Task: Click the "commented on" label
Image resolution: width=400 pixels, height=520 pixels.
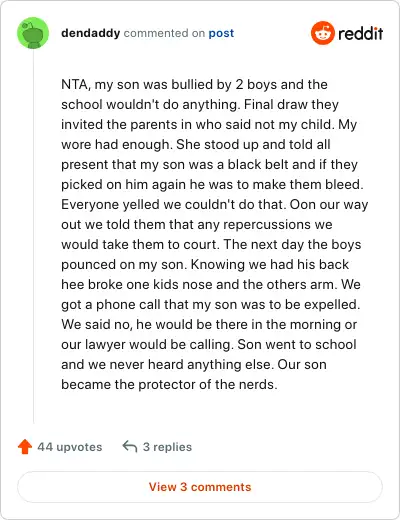Action: coord(164,33)
